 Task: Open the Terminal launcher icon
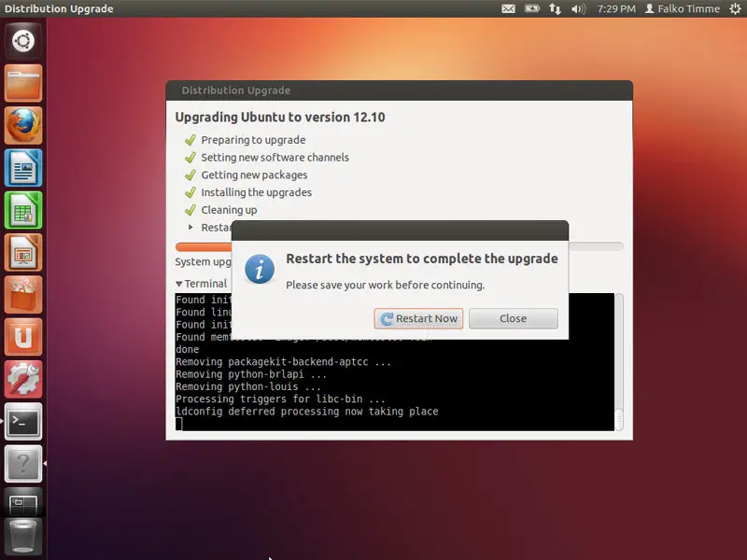pyautogui.click(x=23, y=422)
